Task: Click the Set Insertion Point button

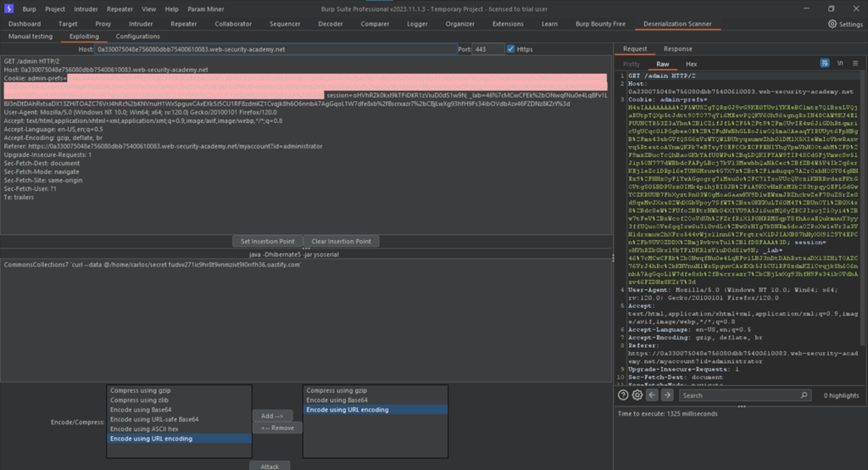Action: pos(267,241)
